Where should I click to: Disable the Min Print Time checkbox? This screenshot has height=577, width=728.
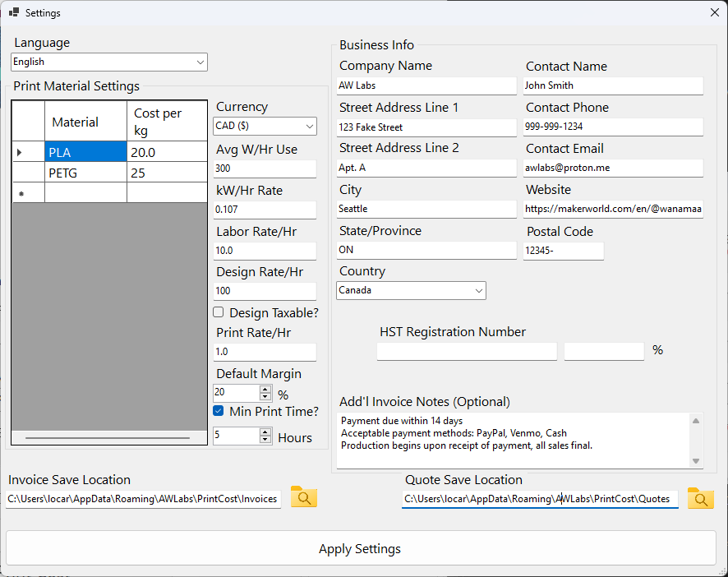218,411
